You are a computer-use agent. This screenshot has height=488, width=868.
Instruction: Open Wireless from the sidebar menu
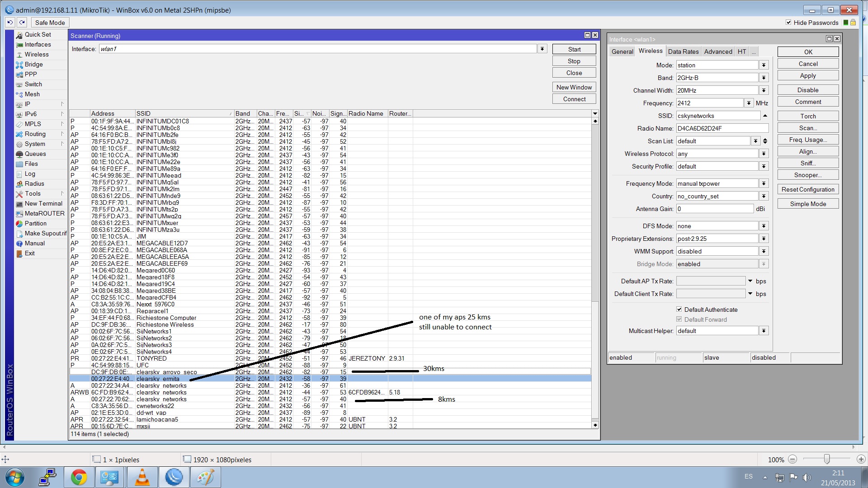click(37, 54)
